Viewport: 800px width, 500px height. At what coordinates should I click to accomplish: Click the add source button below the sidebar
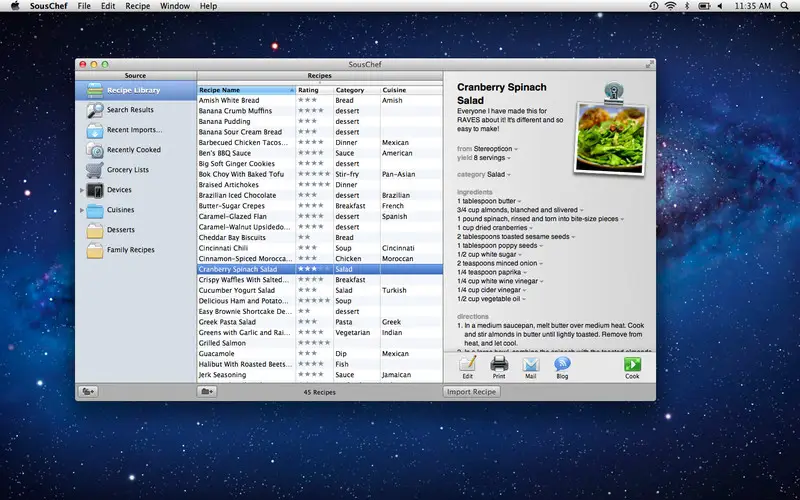[x=88, y=392]
